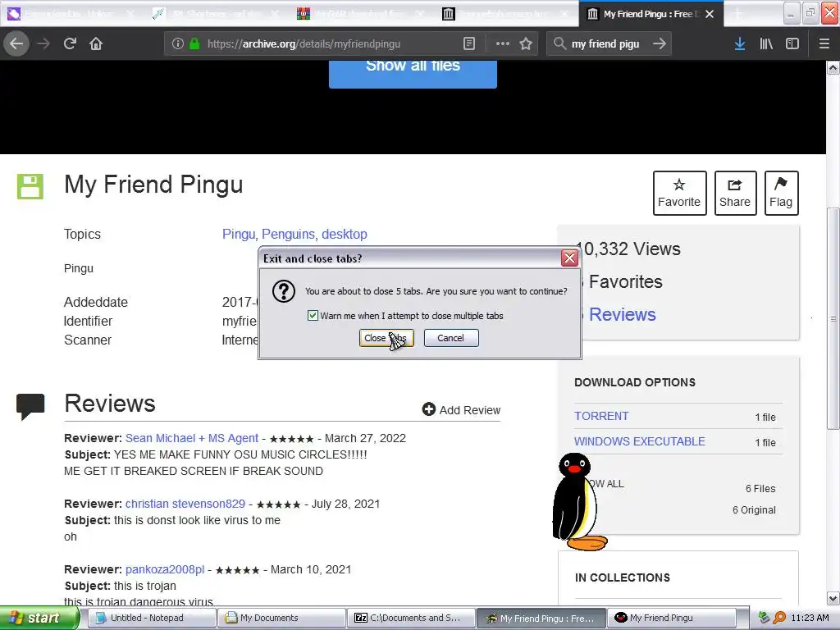Switch to 7-Zip C:\Documents and S... taskbar item
Image resolution: width=840 pixels, height=630 pixels.
click(412, 618)
